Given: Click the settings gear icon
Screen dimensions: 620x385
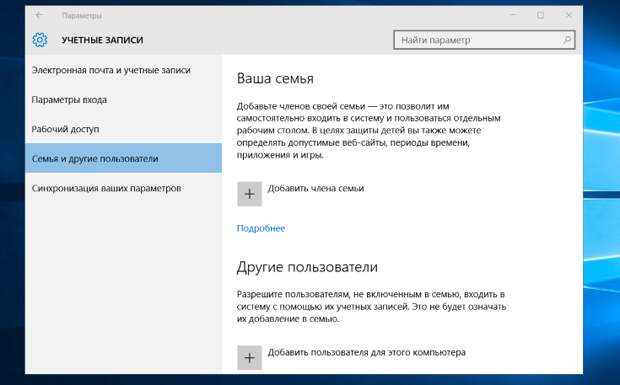Looking at the screenshot, I should [x=40, y=40].
